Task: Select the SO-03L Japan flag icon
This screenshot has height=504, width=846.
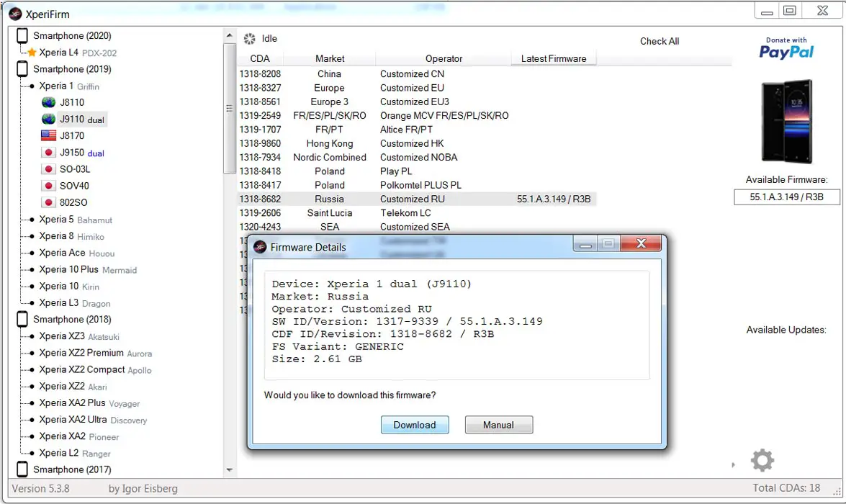Action: pyautogui.click(x=48, y=169)
